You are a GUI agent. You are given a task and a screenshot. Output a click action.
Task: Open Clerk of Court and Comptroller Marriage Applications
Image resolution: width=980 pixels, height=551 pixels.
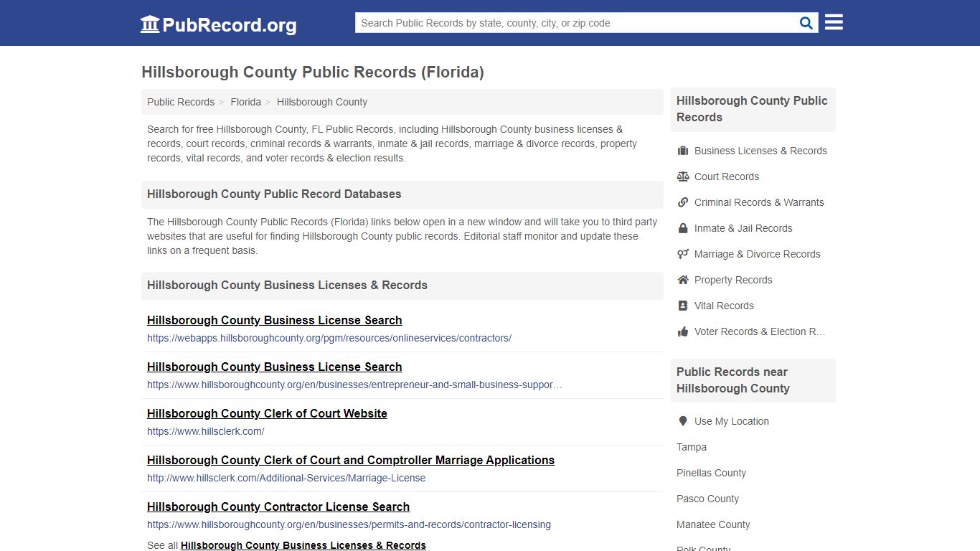[351, 460]
